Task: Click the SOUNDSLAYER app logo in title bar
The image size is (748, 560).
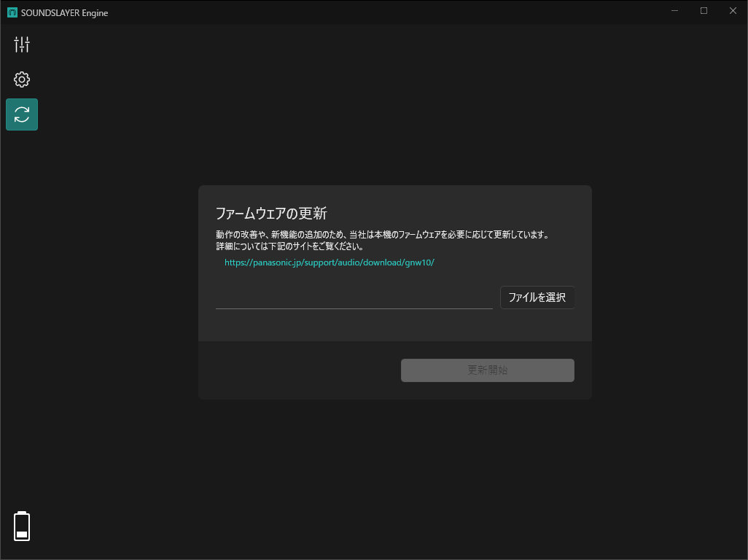Action: pos(12,12)
